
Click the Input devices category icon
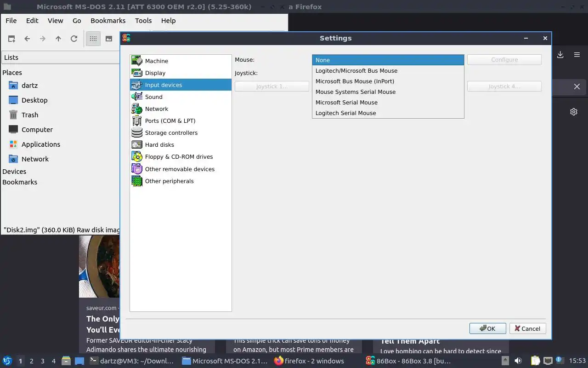[x=137, y=85]
